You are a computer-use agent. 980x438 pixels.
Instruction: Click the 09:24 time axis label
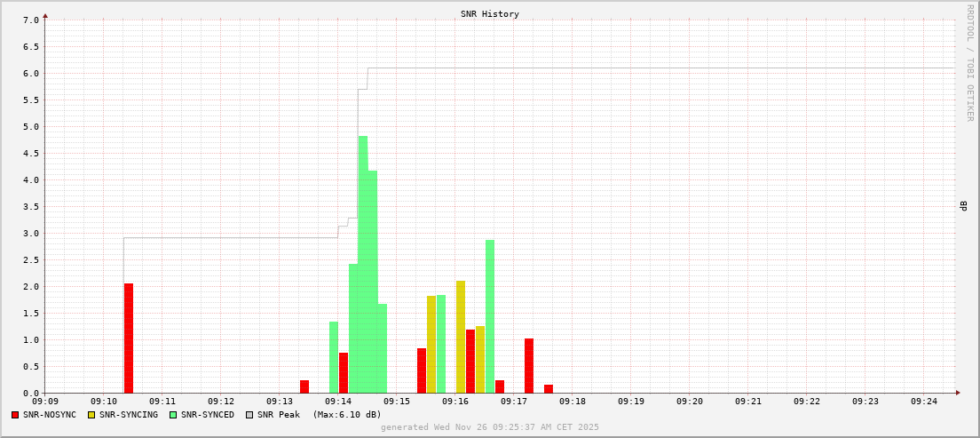tap(924, 402)
